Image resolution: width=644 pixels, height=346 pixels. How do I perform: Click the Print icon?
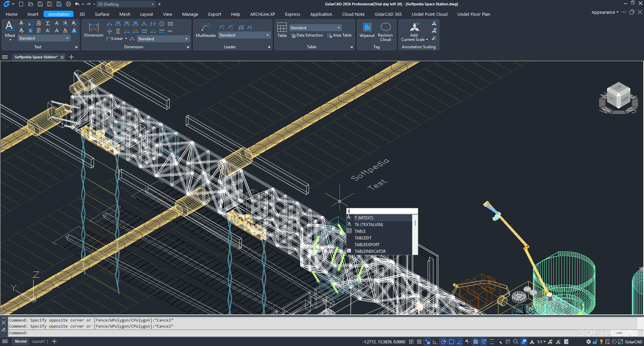click(x=68, y=4)
